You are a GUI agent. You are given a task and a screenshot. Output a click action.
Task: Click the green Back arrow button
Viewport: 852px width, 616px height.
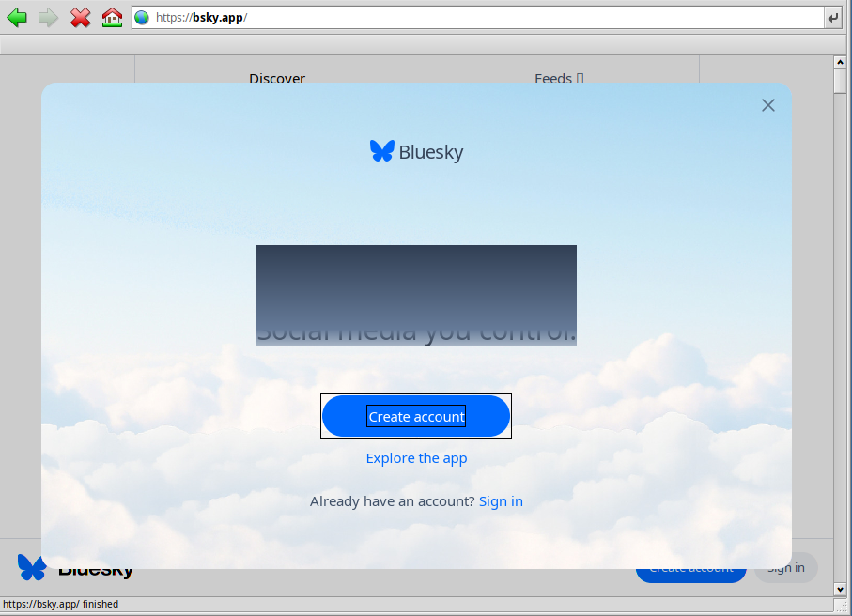tap(17, 17)
